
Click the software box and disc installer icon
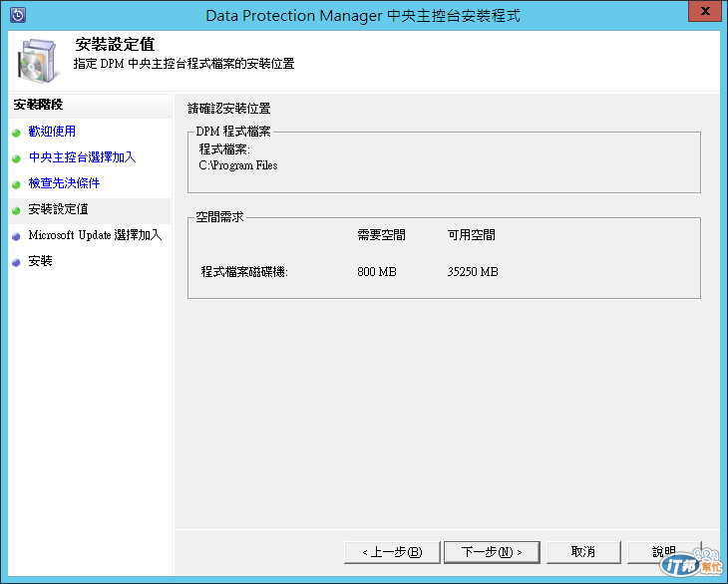38,61
